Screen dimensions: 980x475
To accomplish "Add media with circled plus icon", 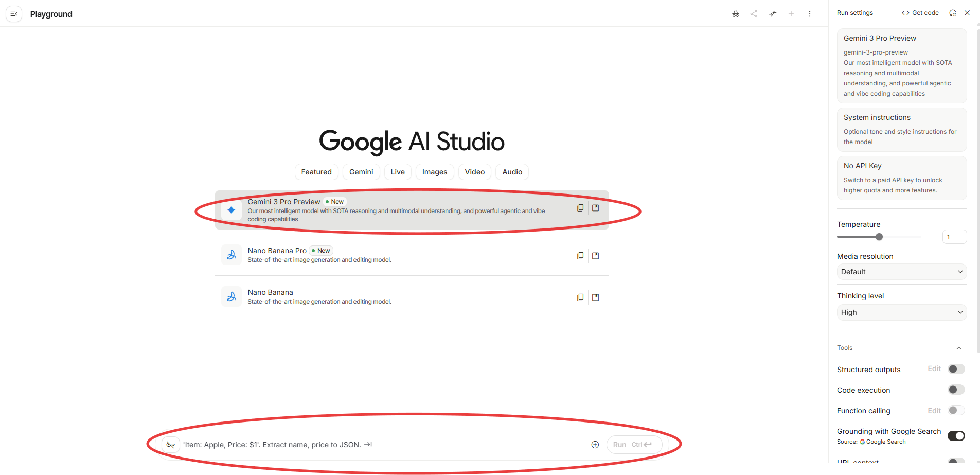I will [595, 445].
